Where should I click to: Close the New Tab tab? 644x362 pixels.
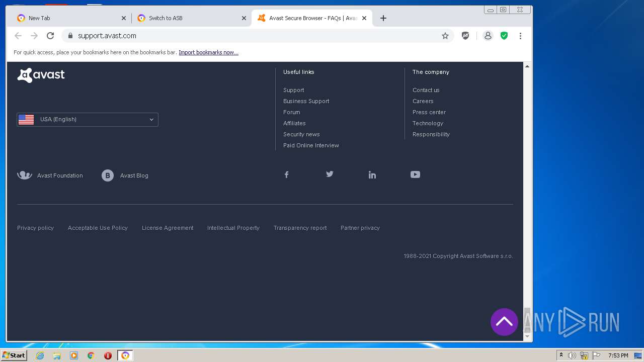point(124,18)
